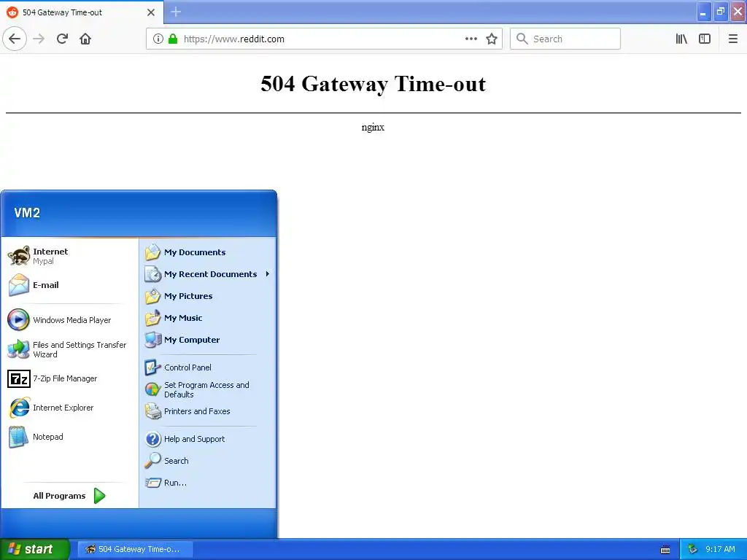Click the nginx text on page
Image resolution: width=747 pixels, height=560 pixels.
click(x=373, y=127)
